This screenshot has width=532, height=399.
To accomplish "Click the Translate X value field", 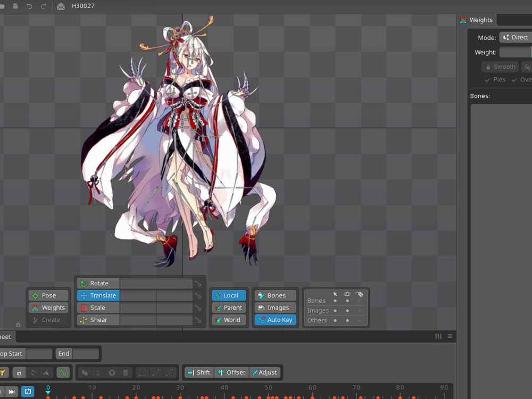I will pyautogui.click(x=138, y=295).
